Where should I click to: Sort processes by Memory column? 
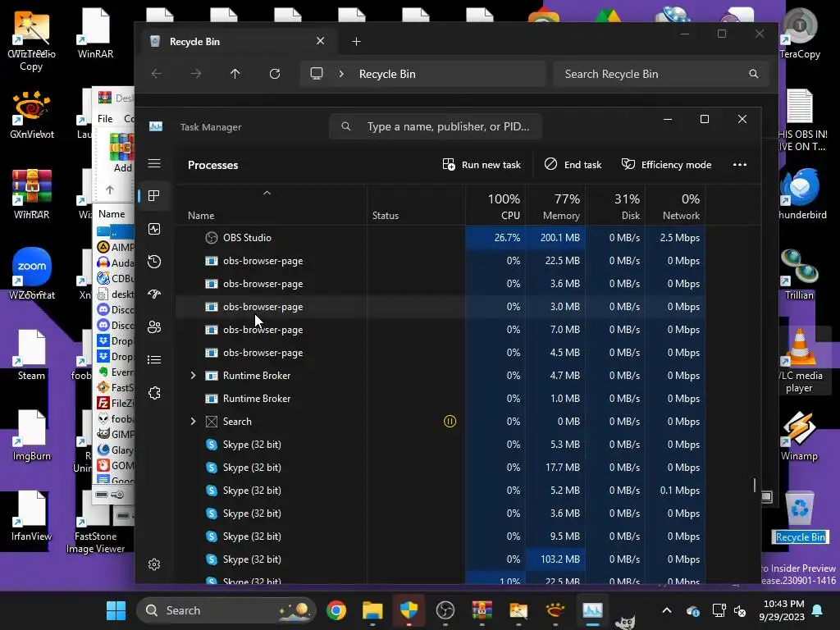point(555,207)
